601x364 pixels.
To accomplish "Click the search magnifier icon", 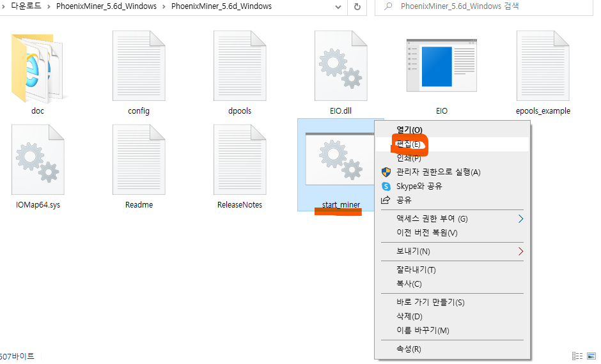I will coord(388,6).
